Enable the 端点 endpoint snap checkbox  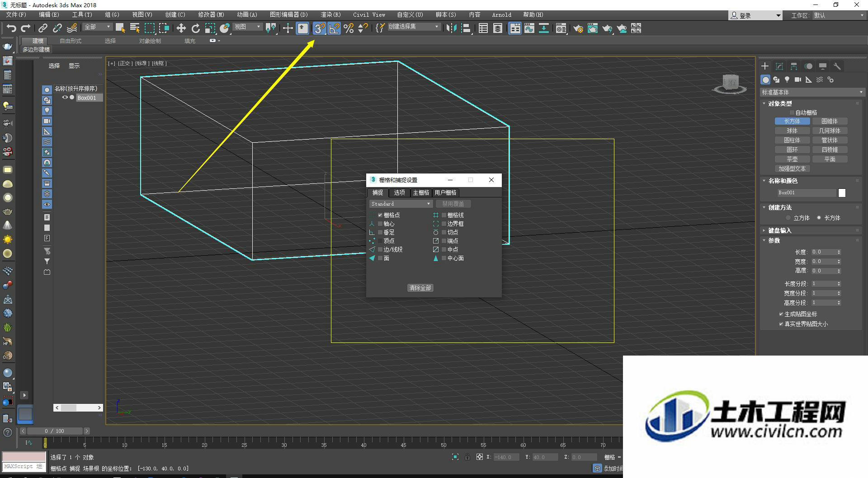(x=444, y=241)
